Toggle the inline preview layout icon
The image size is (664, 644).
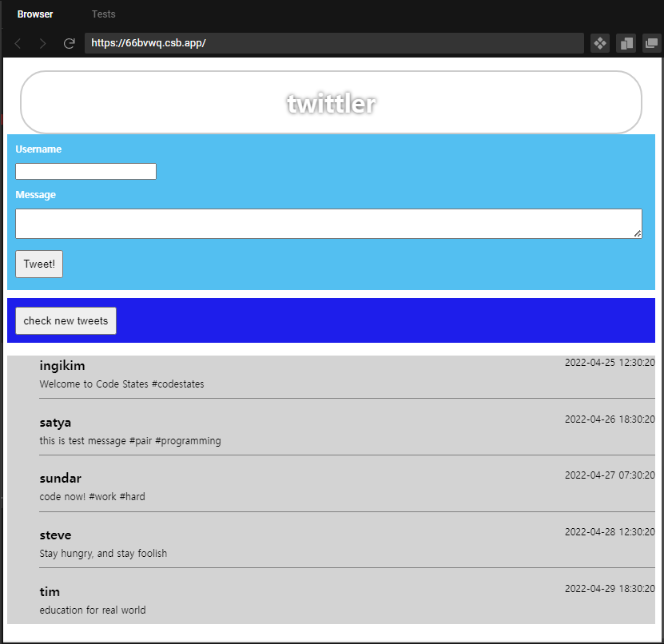[x=626, y=43]
